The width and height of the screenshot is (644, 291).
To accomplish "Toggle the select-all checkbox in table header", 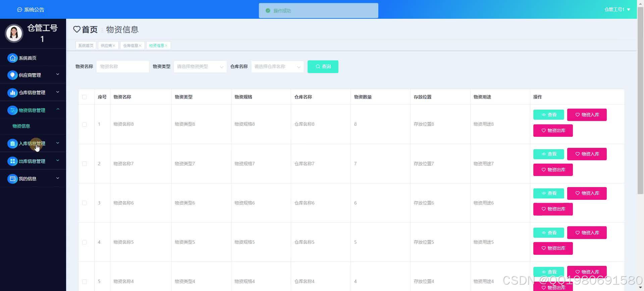I will click(x=84, y=97).
